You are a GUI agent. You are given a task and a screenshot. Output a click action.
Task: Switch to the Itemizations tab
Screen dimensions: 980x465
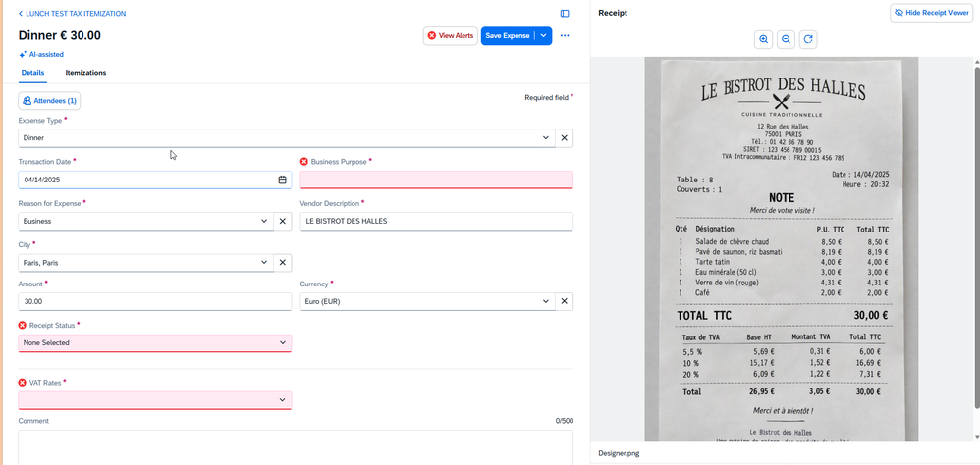click(x=85, y=73)
